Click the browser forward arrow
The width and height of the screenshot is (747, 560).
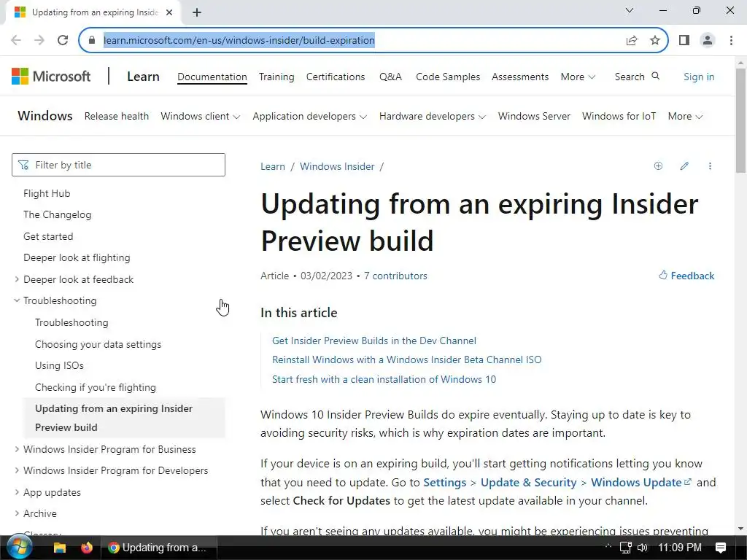39,40
